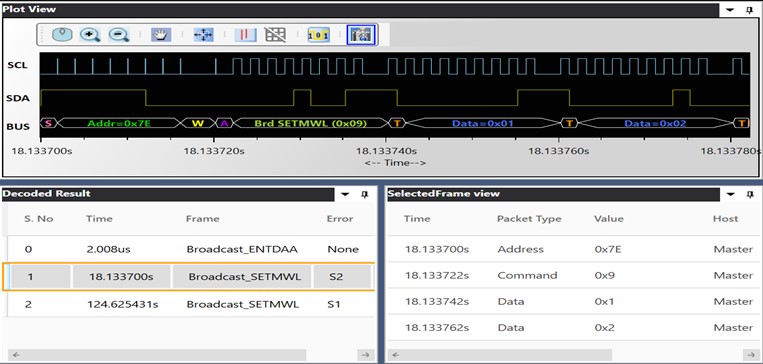
Task: Click the 2.008us time cell
Action: pyautogui.click(x=108, y=250)
